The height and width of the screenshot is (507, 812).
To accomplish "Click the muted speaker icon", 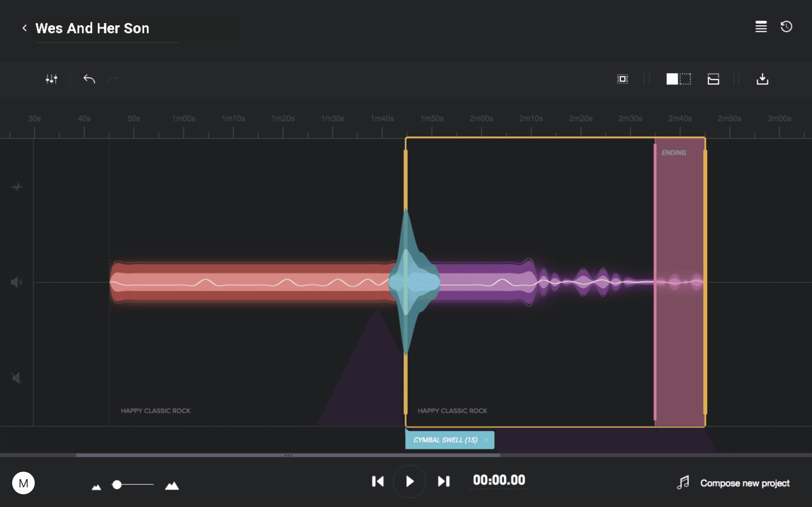I will point(16,378).
